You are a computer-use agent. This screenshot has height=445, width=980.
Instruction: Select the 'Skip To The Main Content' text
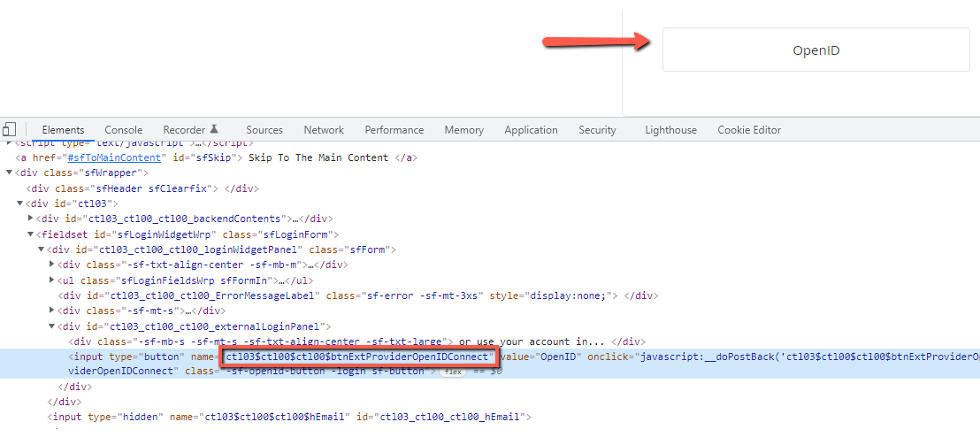(x=318, y=157)
